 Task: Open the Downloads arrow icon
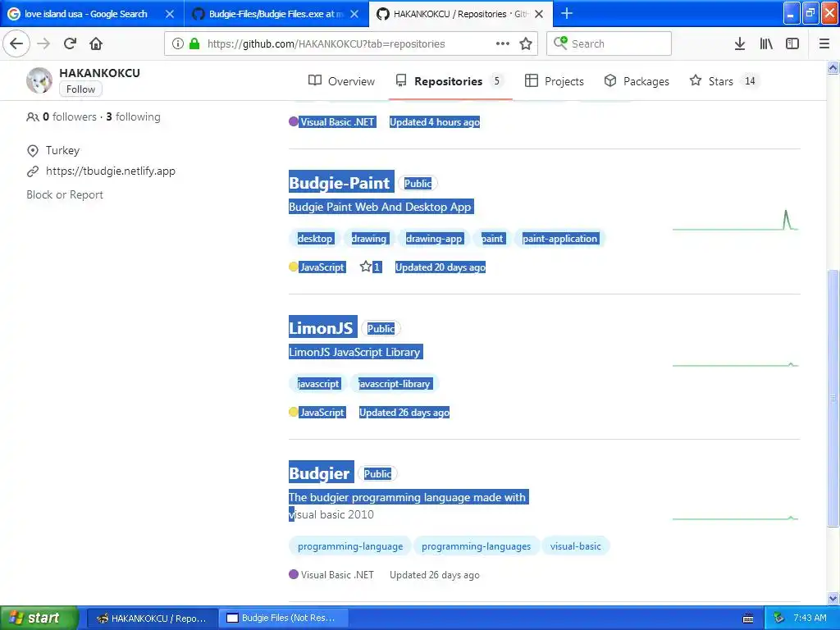(x=740, y=43)
